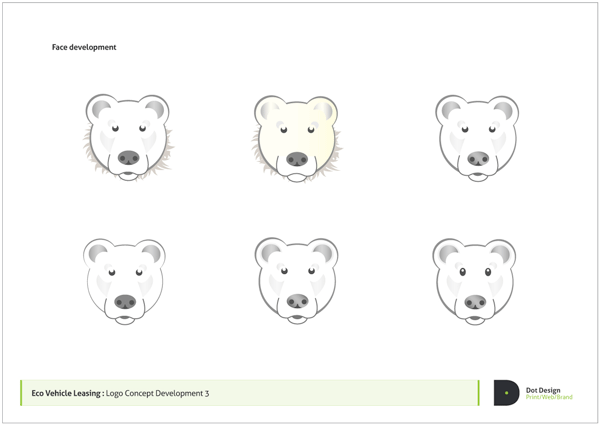Click the Print/Web/Brand green tagline
Image resolution: width=600 pixels, height=426 pixels.
point(549,397)
